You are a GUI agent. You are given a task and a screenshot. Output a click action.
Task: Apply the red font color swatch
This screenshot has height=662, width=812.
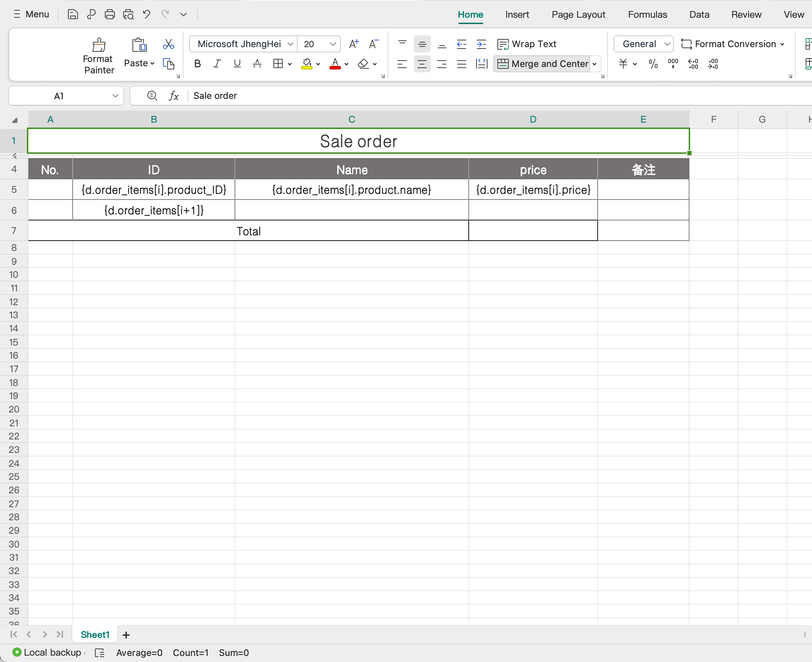point(335,64)
